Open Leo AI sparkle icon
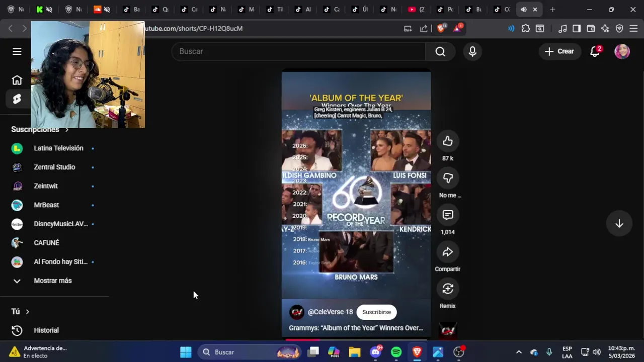This screenshot has width=644, height=362. (x=605, y=29)
